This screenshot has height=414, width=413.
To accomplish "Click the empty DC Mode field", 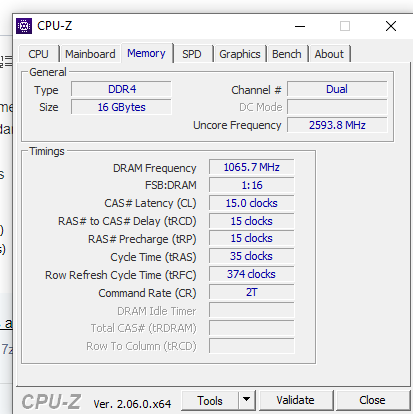I will (337, 107).
